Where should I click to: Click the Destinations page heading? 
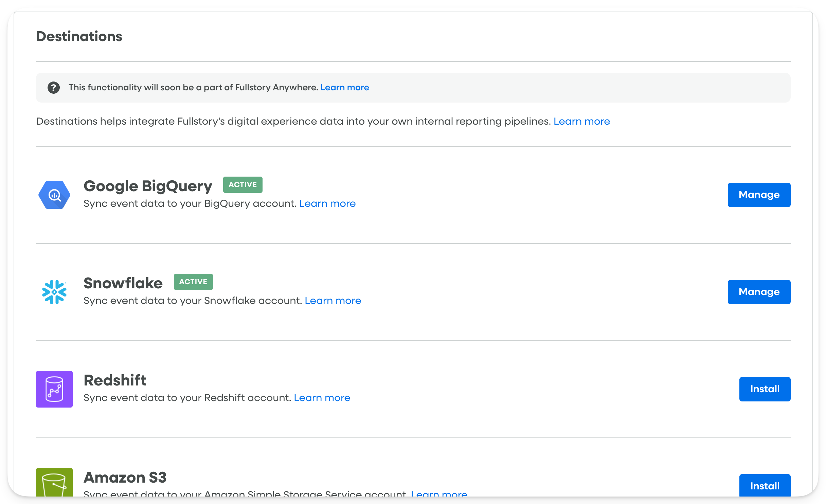(x=79, y=36)
